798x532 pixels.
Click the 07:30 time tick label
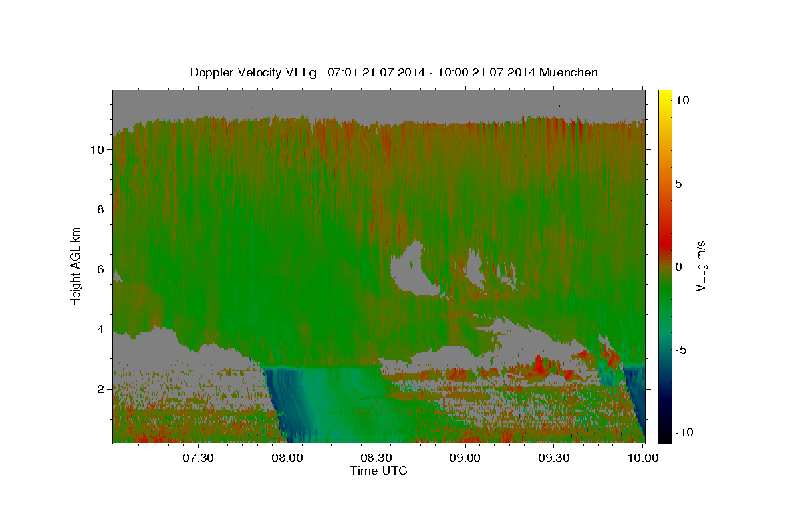(198, 458)
